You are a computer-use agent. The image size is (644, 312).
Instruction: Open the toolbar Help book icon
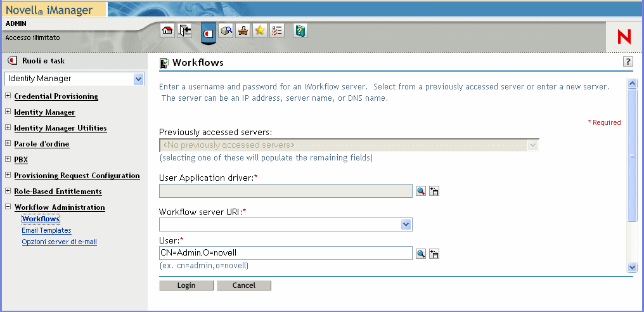point(300,30)
